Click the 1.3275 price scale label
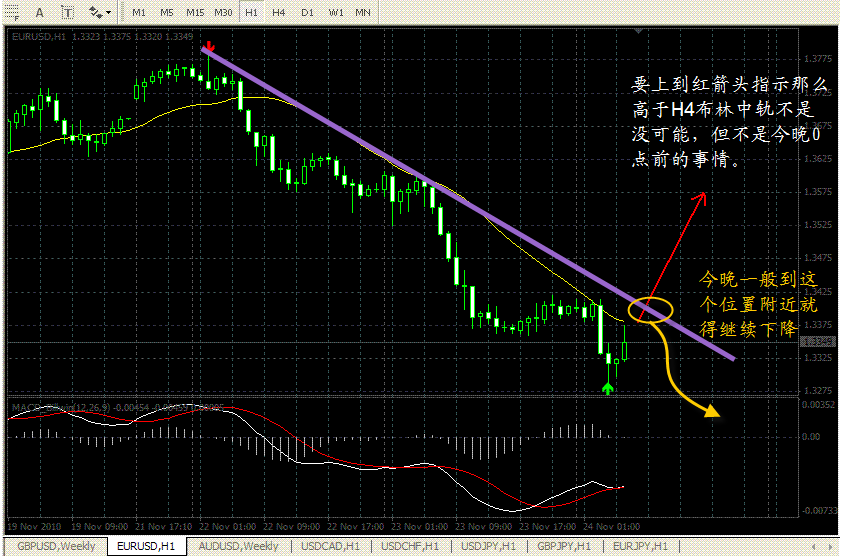 [x=818, y=391]
